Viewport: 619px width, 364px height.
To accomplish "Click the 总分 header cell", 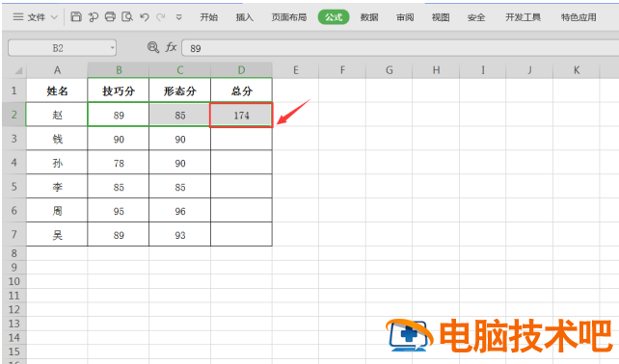I will point(241,91).
